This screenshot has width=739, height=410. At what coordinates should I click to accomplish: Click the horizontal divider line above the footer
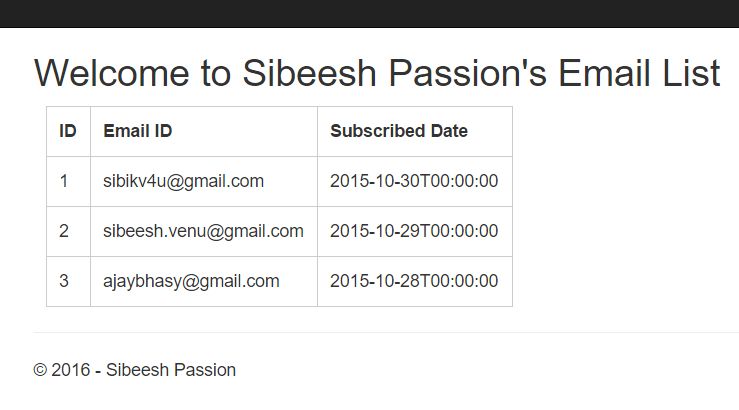pyautogui.click(x=385, y=332)
